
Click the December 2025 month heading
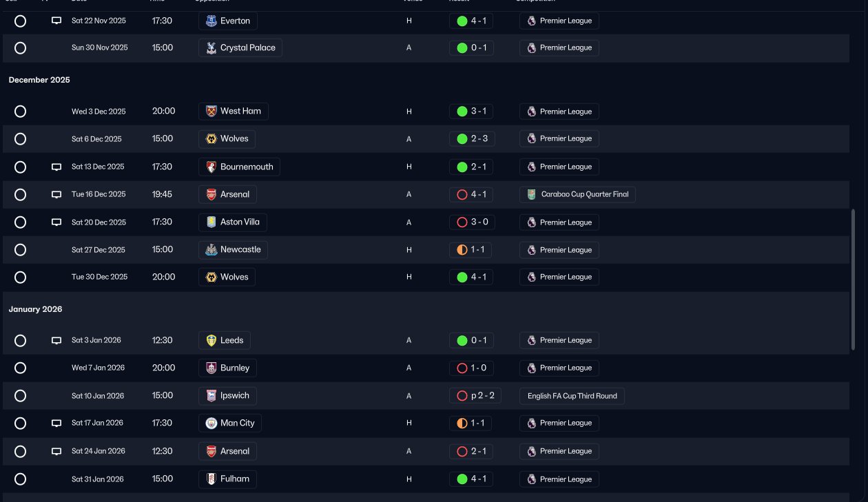tap(39, 80)
